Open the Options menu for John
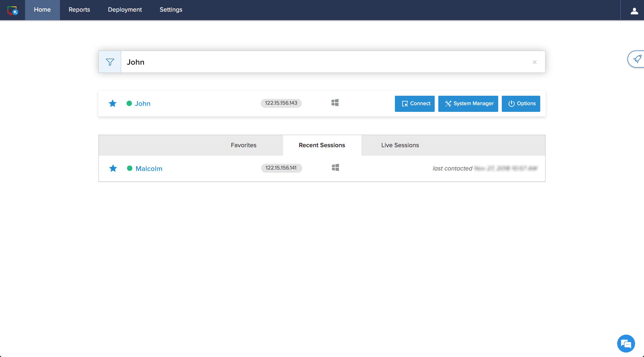 [x=521, y=104]
